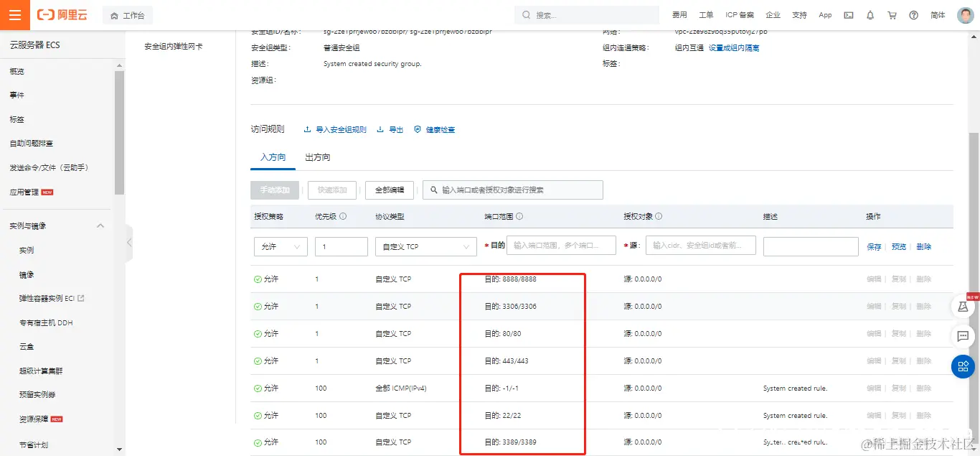Click the info icon next to 优先级
The height and width of the screenshot is (456, 980).
click(x=343, y=216)
